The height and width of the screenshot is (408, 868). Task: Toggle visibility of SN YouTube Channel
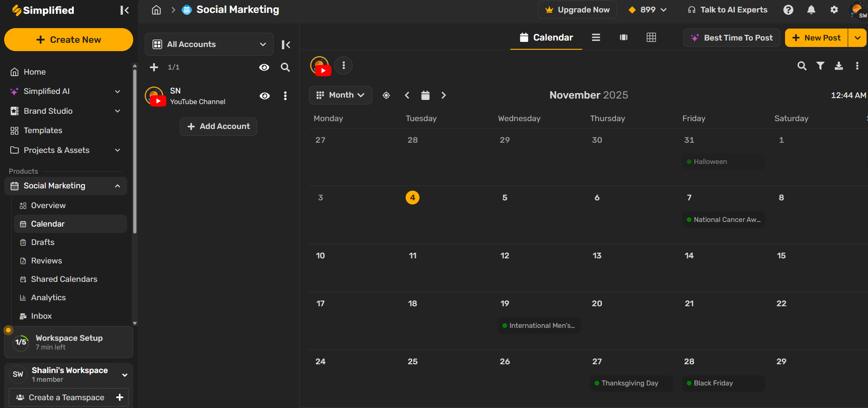coord(265,96)
